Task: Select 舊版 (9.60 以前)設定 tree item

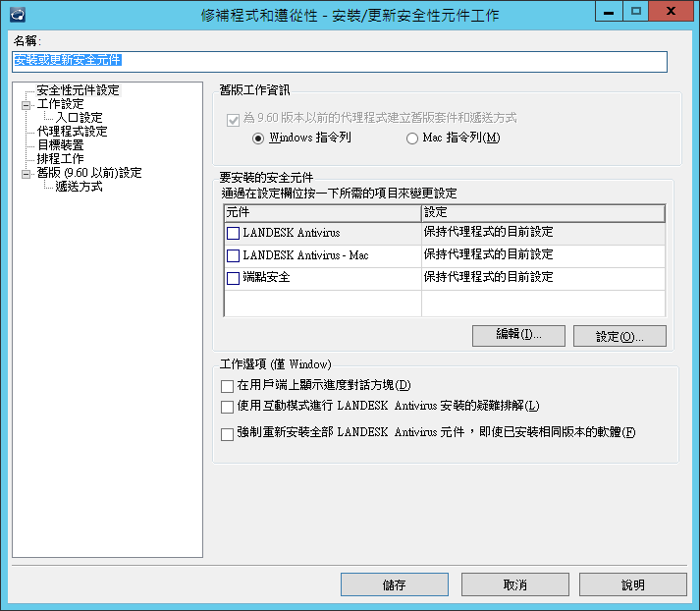Action: tap(89, 173)
